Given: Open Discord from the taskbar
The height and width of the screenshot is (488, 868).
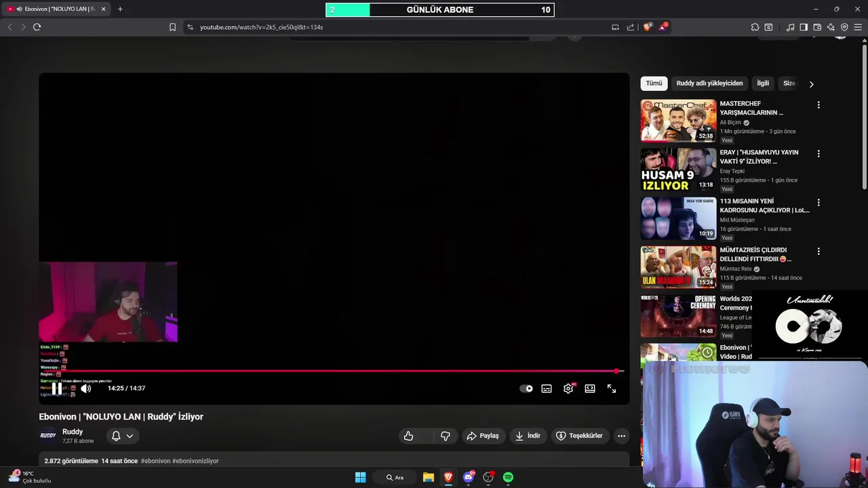Looking at the screenshot, I should point(469,477).
